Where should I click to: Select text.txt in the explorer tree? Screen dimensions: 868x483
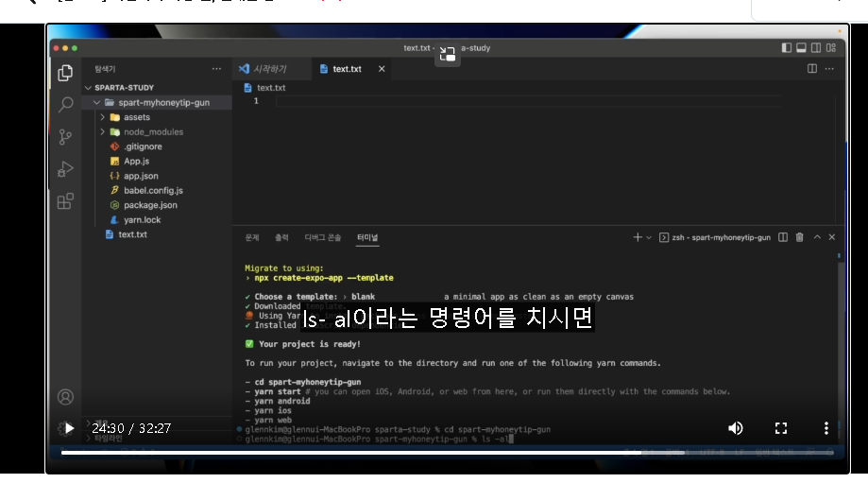point(132,234)
